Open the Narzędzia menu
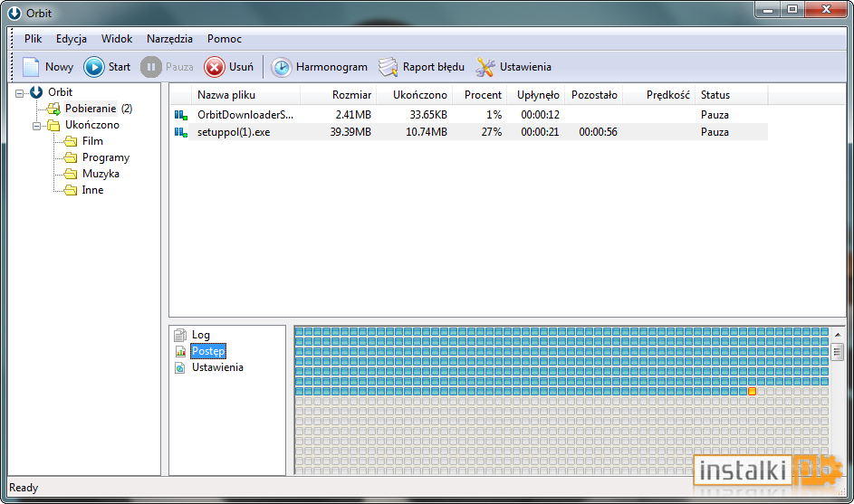This screenshot has height=504, width=854. click(169, 39)
